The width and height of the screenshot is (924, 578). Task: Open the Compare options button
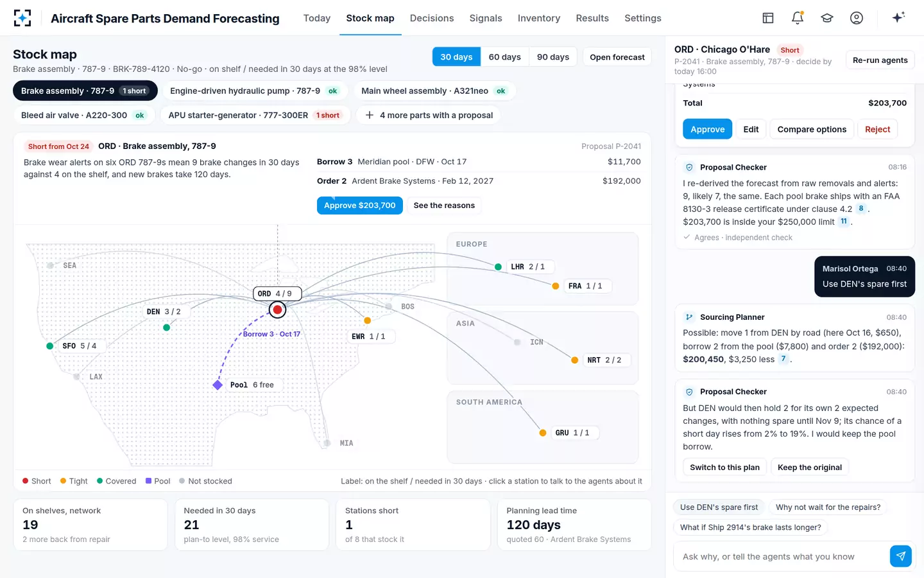coord(812,129)
